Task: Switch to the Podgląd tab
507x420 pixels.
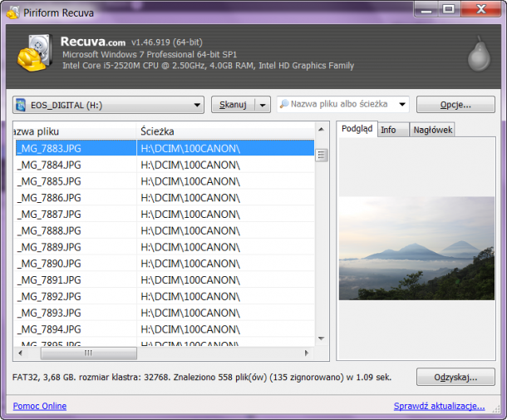Action: click(357, 129)
